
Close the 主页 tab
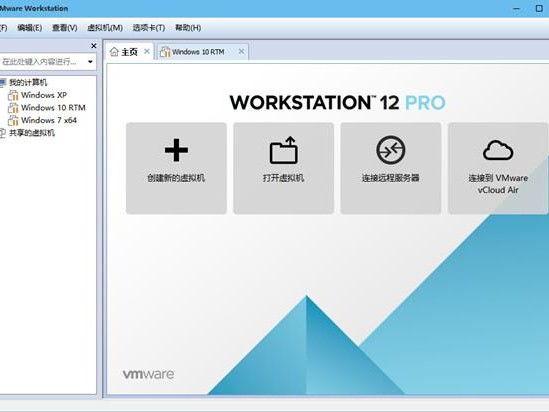tap(147, 51)
